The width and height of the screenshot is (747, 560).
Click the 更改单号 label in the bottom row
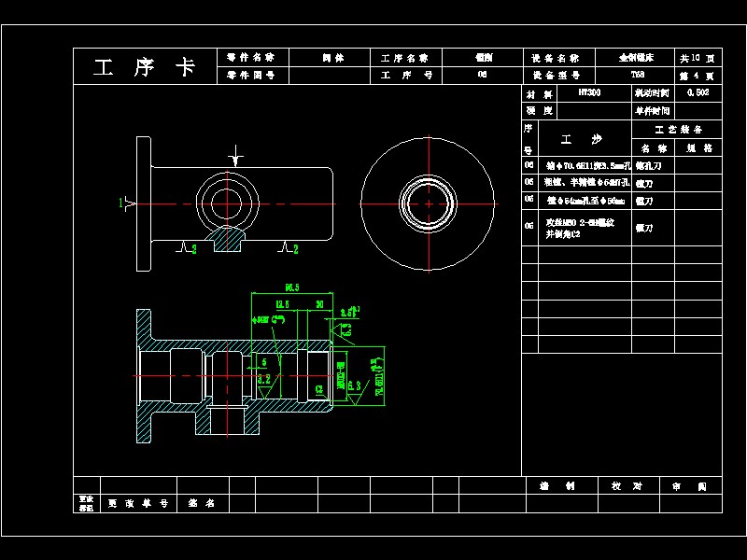click(x=138, y=503)
